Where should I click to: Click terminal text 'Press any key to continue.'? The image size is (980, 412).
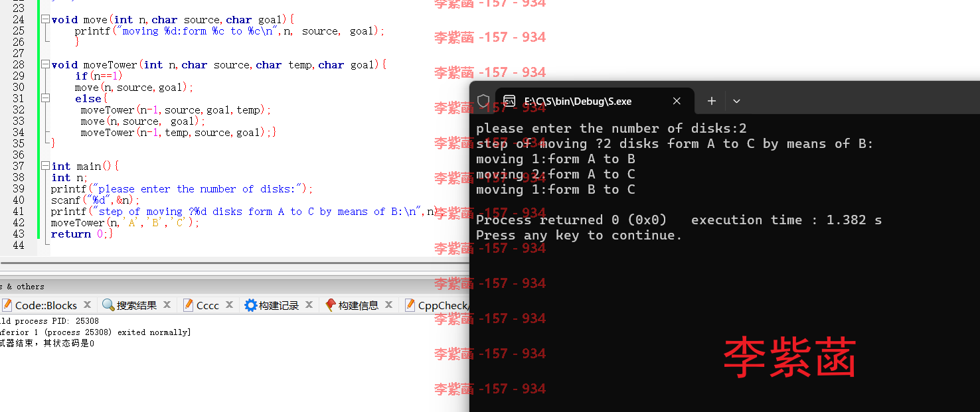579,235
